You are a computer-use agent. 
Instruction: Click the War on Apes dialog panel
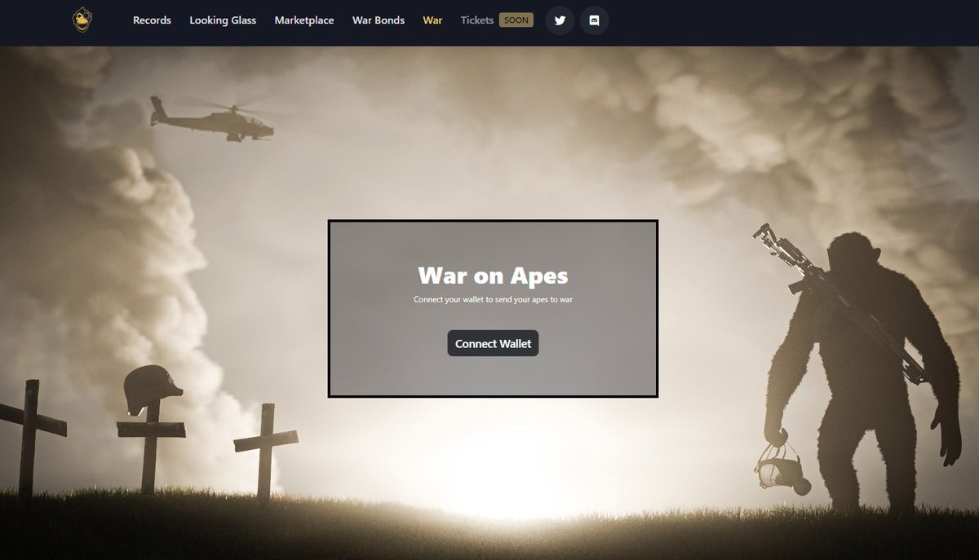[492, 308]
